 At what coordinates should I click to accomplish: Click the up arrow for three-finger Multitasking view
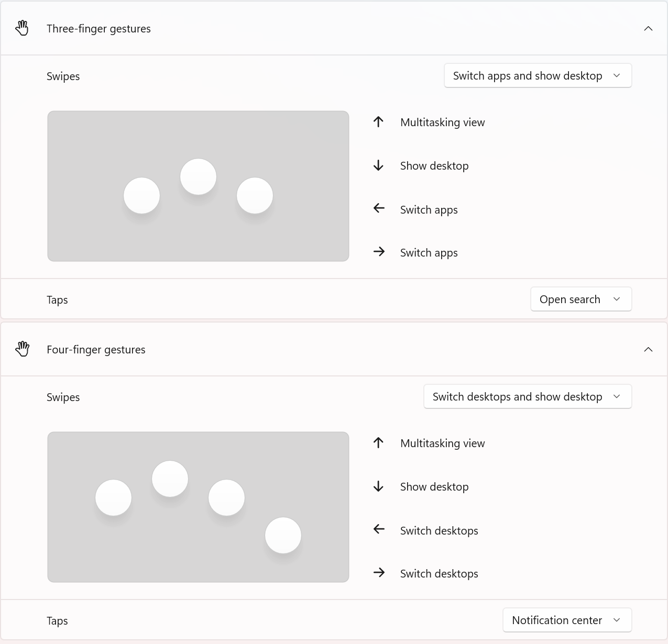point(379,122)
